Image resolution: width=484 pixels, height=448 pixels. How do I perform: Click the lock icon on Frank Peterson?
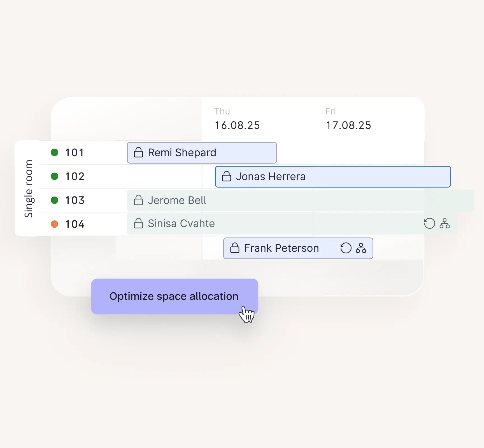pos(235,248)
